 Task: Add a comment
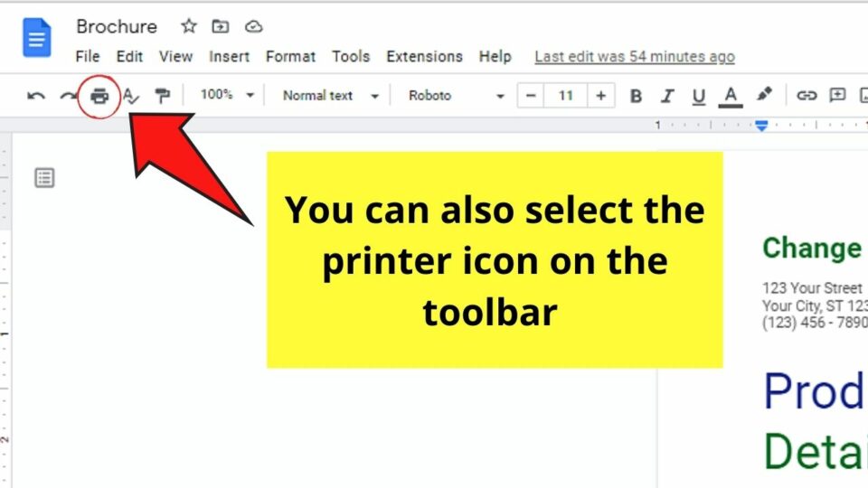click(x=837, y=95)
